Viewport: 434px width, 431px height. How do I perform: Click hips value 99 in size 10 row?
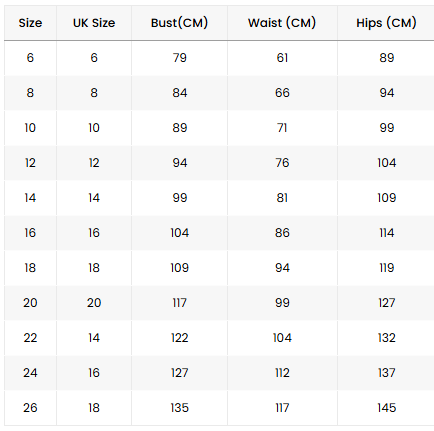click(387, 128)
